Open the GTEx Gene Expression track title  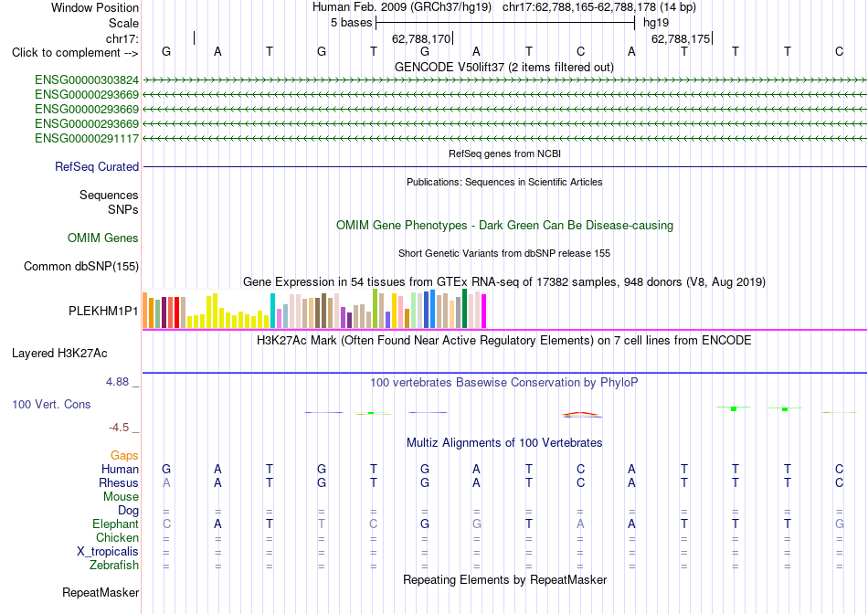pyautogui.click(x=504, y=281)
